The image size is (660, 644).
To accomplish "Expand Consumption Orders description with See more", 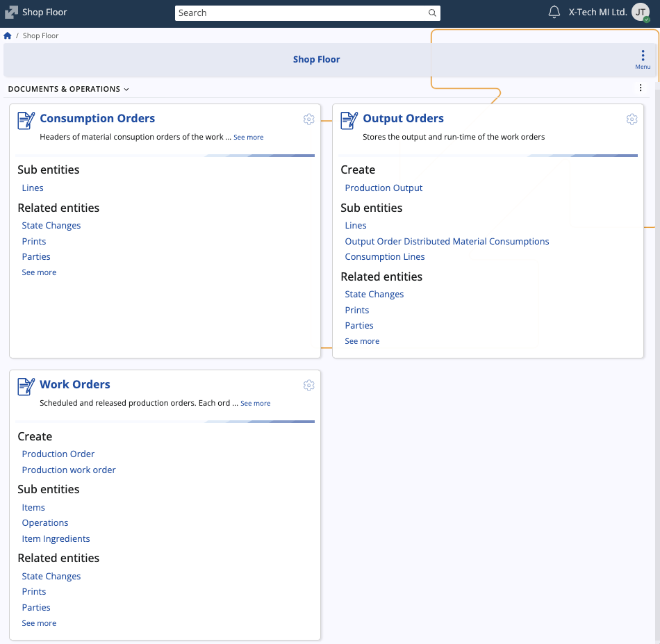I will [248, 138].
